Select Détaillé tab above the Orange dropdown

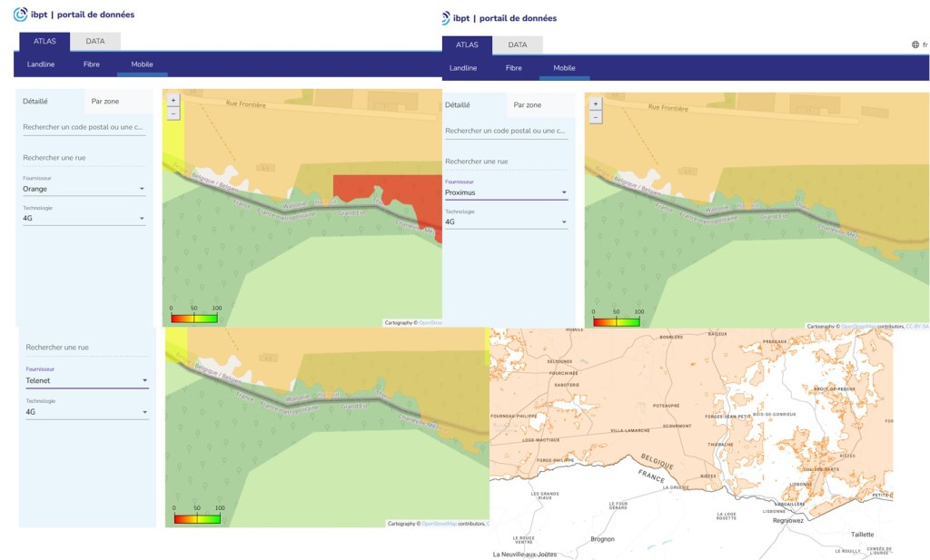pos(35,101)
